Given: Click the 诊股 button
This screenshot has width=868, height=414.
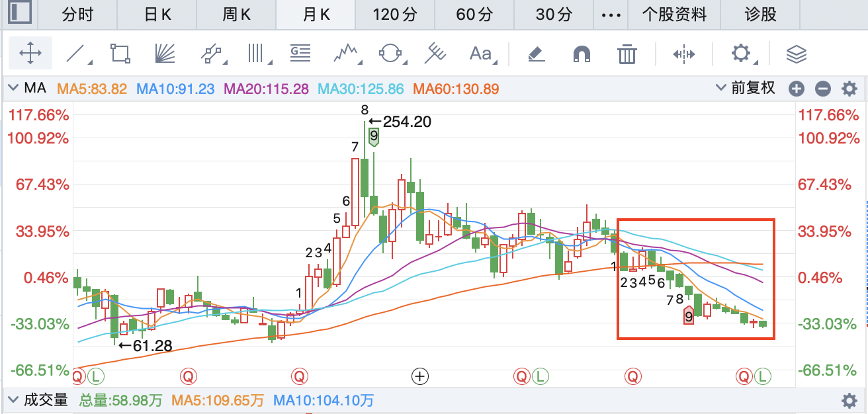Looking at the screenshot, I should [x=760, y=14].
